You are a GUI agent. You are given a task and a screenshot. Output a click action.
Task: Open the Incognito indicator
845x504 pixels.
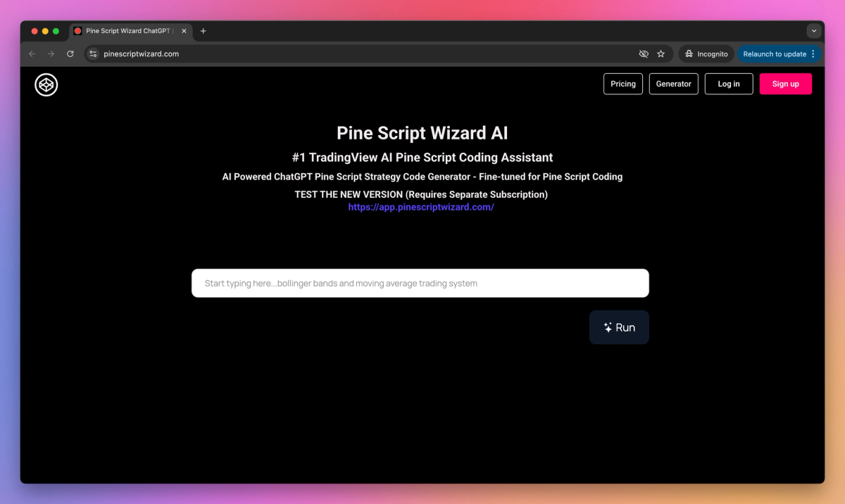point(706,53)
